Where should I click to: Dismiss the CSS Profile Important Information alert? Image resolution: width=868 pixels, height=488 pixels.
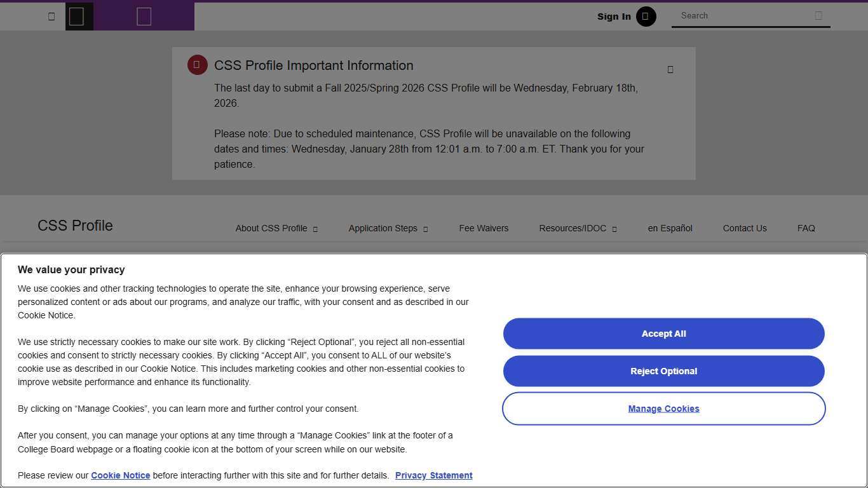(x=670, y=69)
